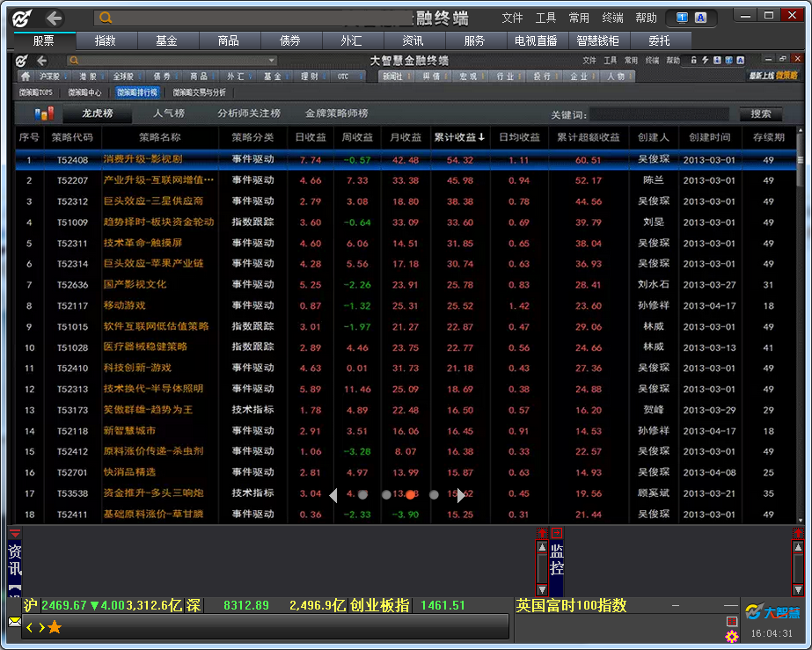Click the yellow star favorites icon
The width and height of the screenshot is (812, 650).
coord(55,627)
